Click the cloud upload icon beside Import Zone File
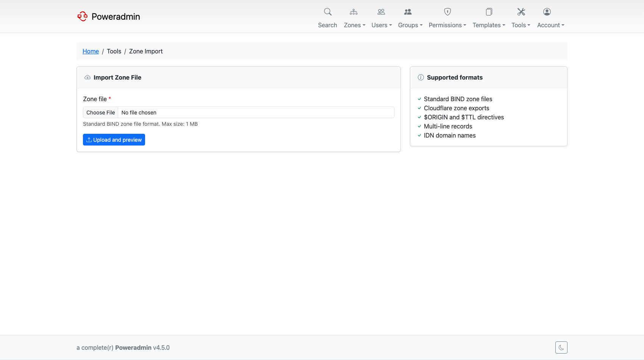The height and width of the screenshot is (360, 644). pyautogui.click(x=88, y=77)
